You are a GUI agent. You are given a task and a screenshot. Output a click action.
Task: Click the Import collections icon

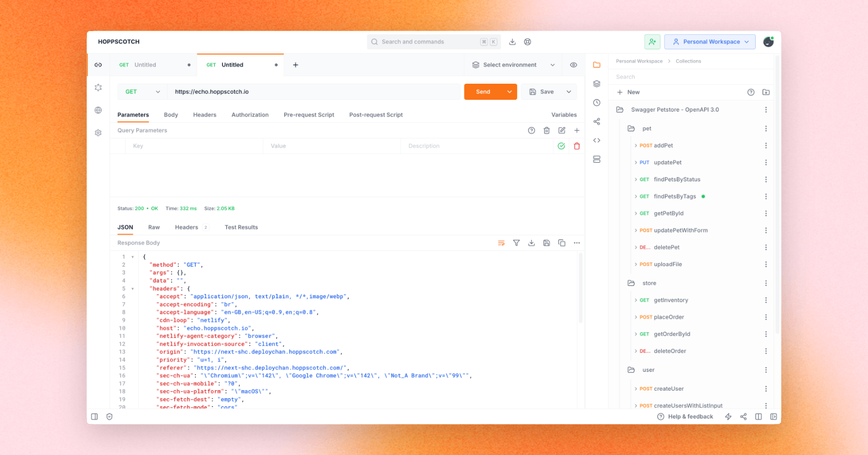click(x=766, y=92)
